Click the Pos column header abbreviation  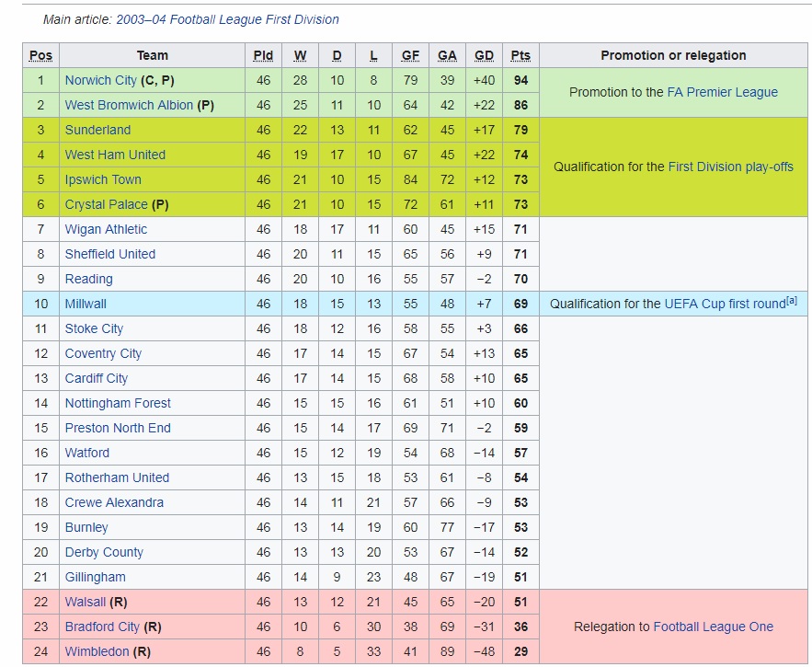40,55
